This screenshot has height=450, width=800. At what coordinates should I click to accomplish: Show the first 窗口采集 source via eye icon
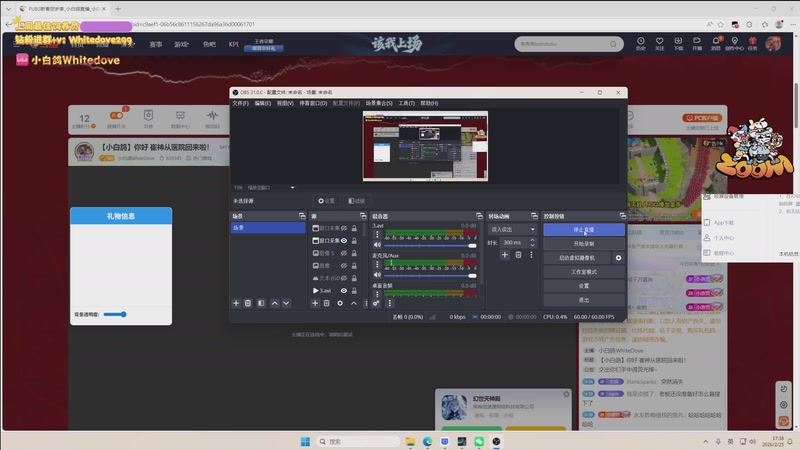pos(344,228)
